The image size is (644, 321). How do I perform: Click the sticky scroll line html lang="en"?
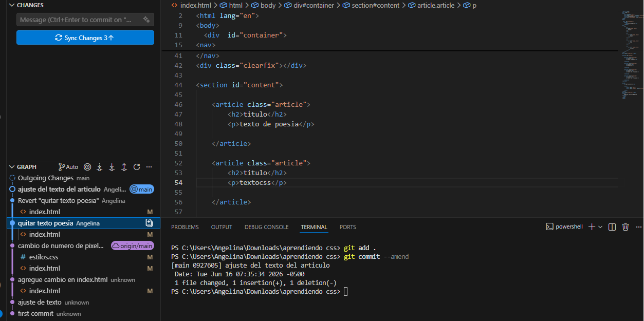click(x=227, y=16)
